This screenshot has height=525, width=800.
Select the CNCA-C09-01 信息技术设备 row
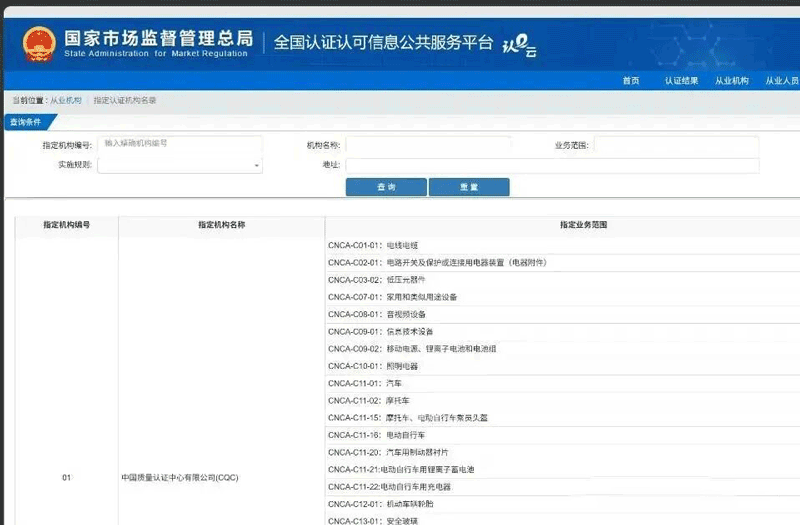tap(563, 332)
